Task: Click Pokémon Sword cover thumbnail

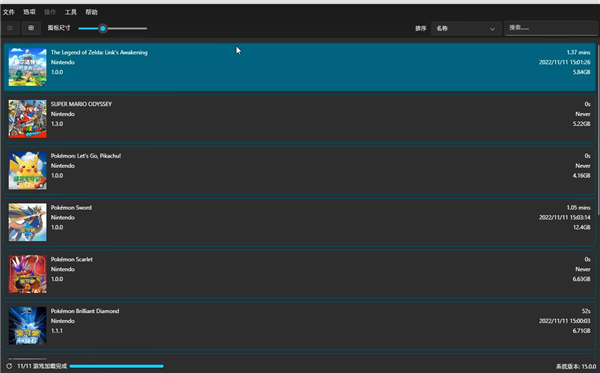Action: [x=28, y=222]
